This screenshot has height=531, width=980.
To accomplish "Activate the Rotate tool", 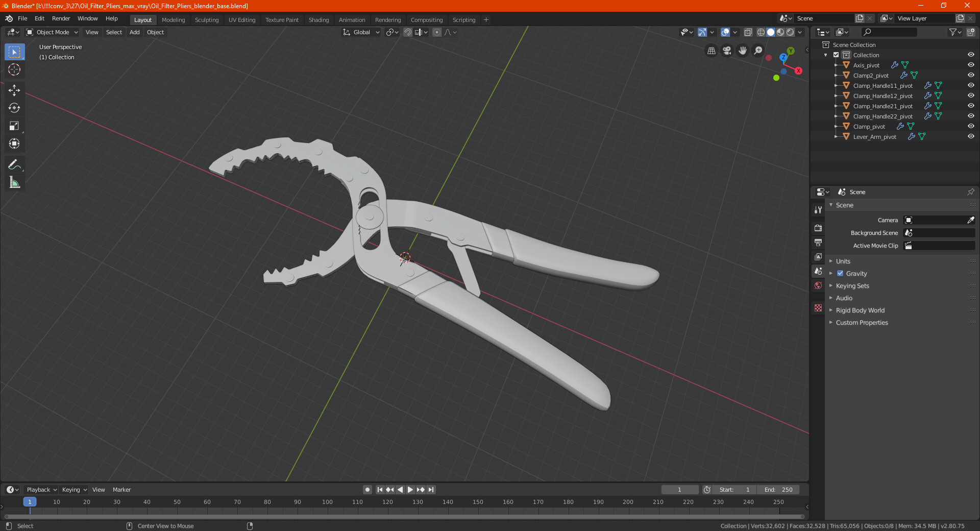I will 14,108.
